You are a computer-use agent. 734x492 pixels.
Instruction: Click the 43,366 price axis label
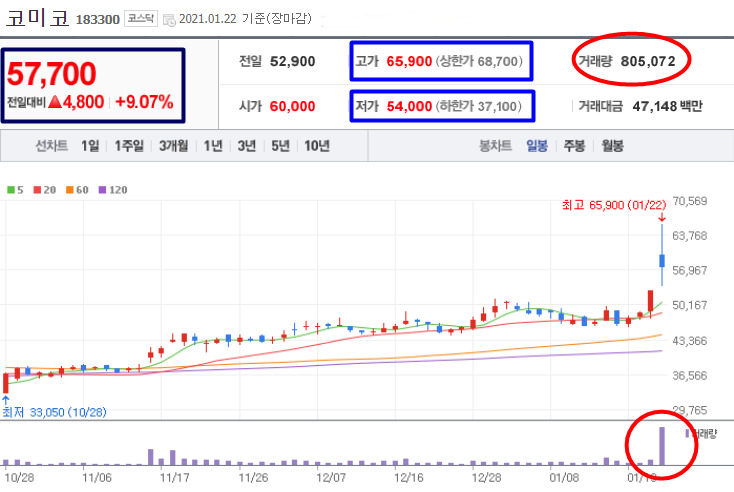click(x=690, y=341)
